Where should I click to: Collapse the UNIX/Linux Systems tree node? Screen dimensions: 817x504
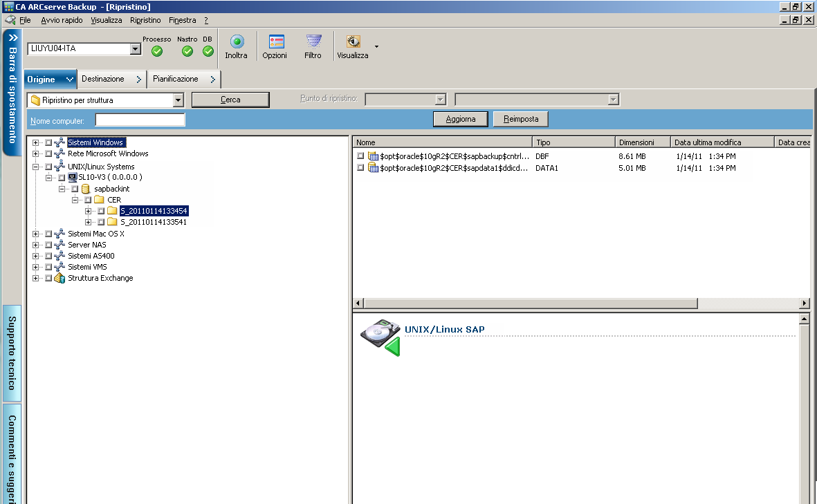(35, 167)
